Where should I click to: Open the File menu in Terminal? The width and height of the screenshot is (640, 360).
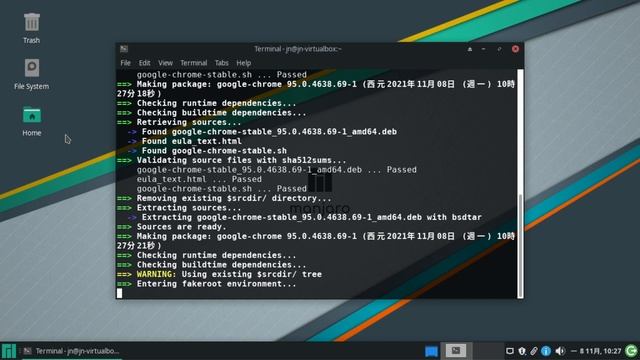(x=125, y=63)
